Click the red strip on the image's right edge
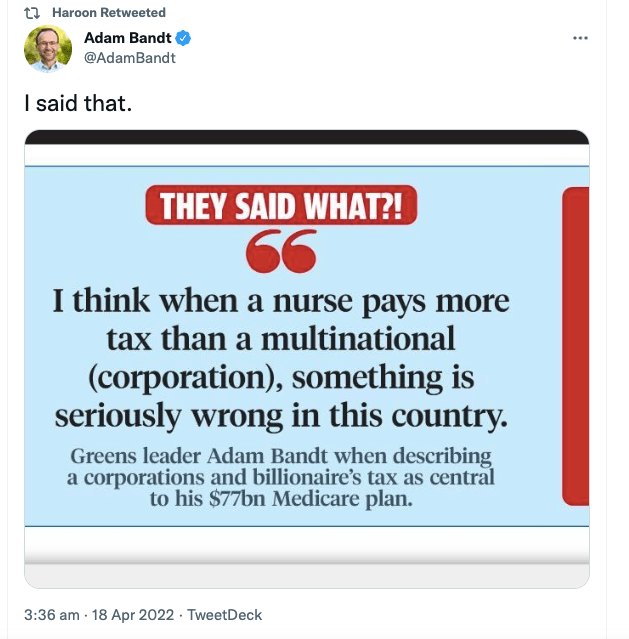 [x=576, y=345]
